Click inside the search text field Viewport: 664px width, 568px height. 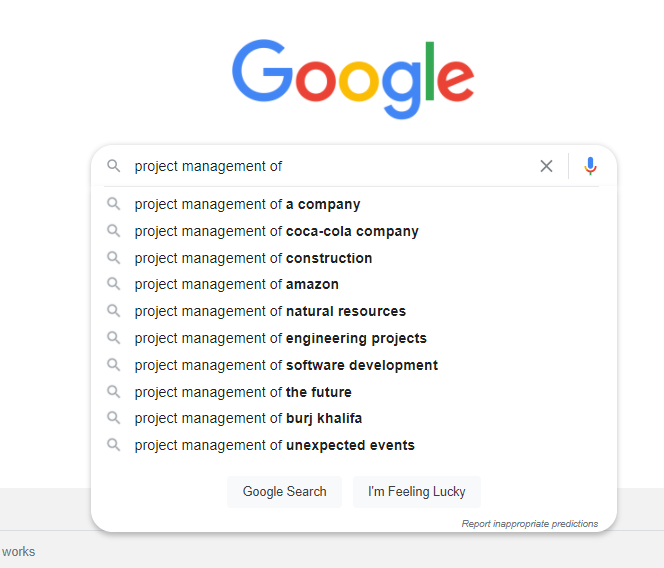[x=330, y=166]
